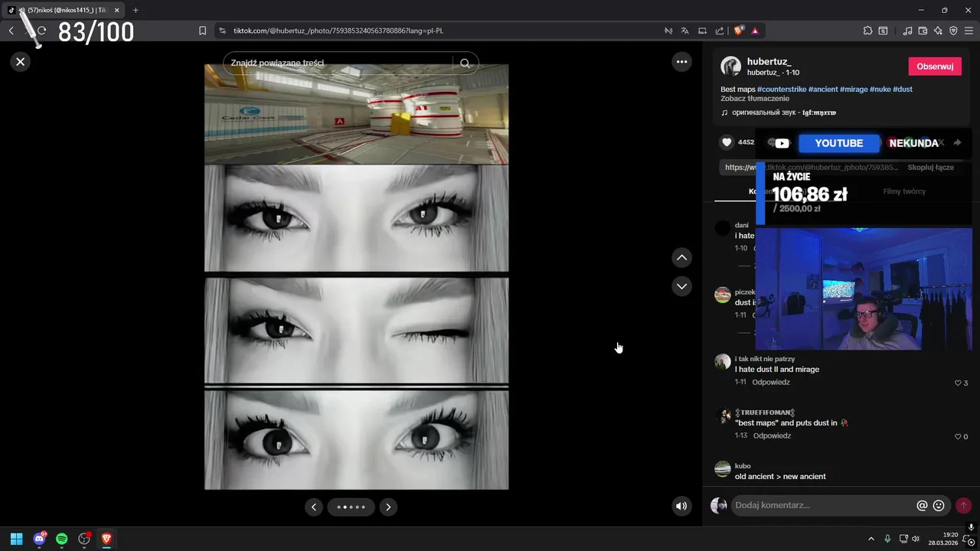The width and height of the screenshot is (980, 551).
Task: Open hubertuz_ profile avatar
Action: [731, 66]
